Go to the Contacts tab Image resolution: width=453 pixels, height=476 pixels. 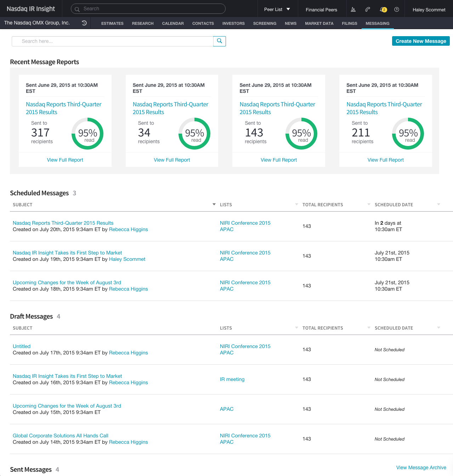[x=203, y=23]
